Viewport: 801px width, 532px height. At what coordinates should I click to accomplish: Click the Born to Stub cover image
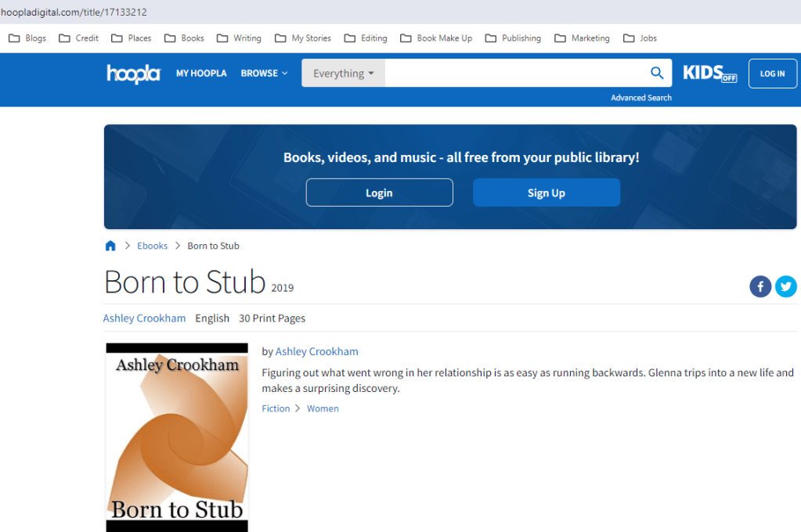point(176,437)
